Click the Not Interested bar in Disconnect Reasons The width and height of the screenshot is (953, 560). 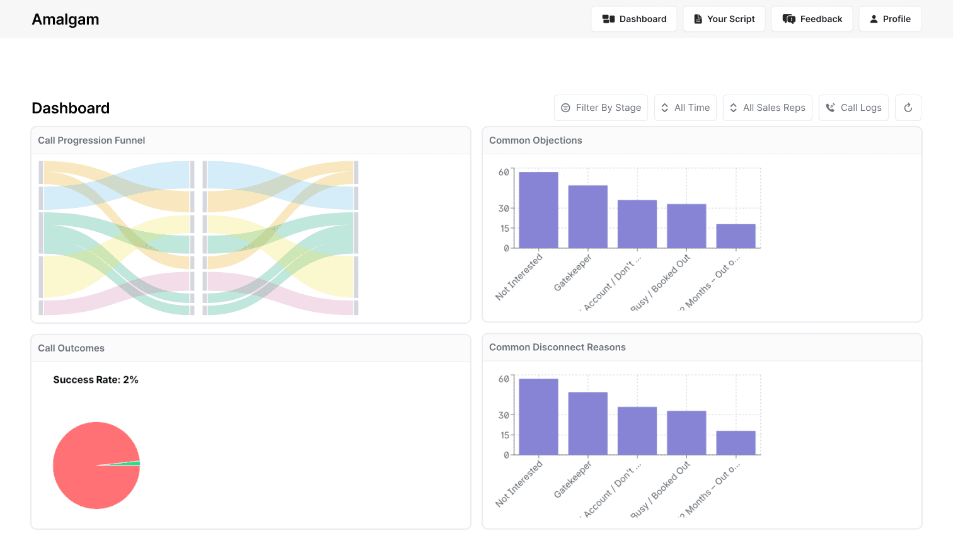(538, 416)
